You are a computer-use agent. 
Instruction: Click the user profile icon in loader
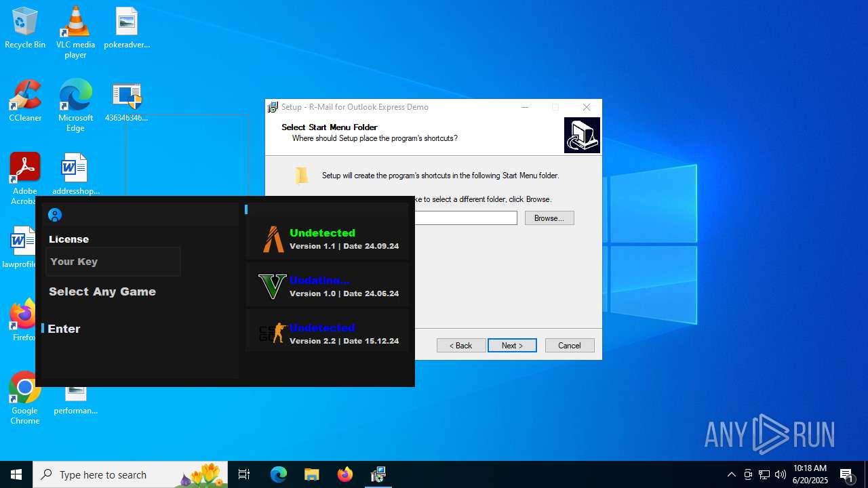tap(55, 215)
